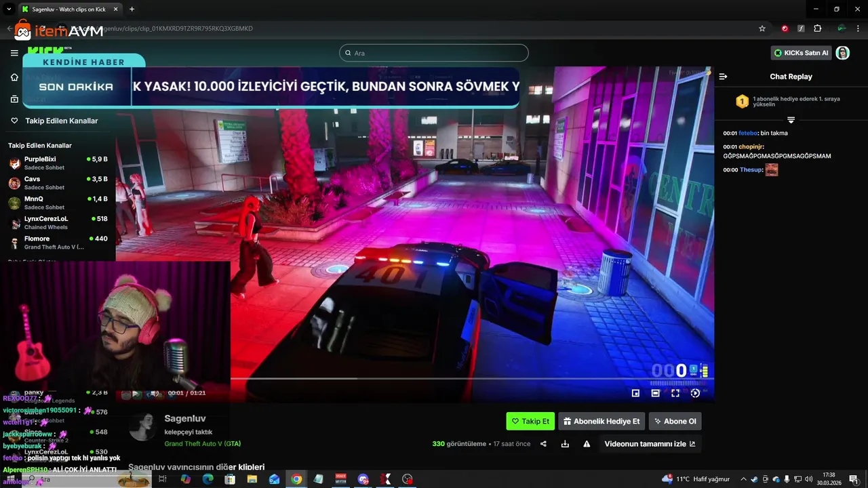Open volume control in system tray

click(x=809, y=479)
